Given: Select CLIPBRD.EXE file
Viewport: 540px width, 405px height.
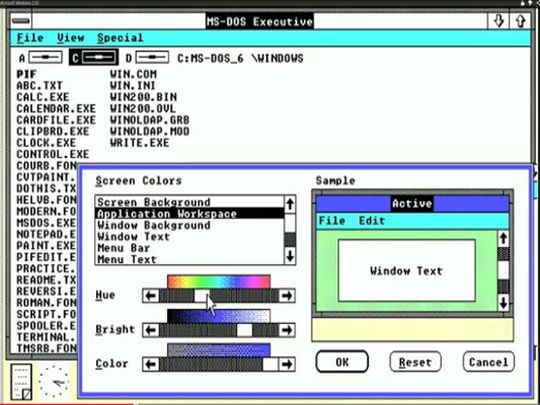Looking at the screenshot, I should 53,131.
